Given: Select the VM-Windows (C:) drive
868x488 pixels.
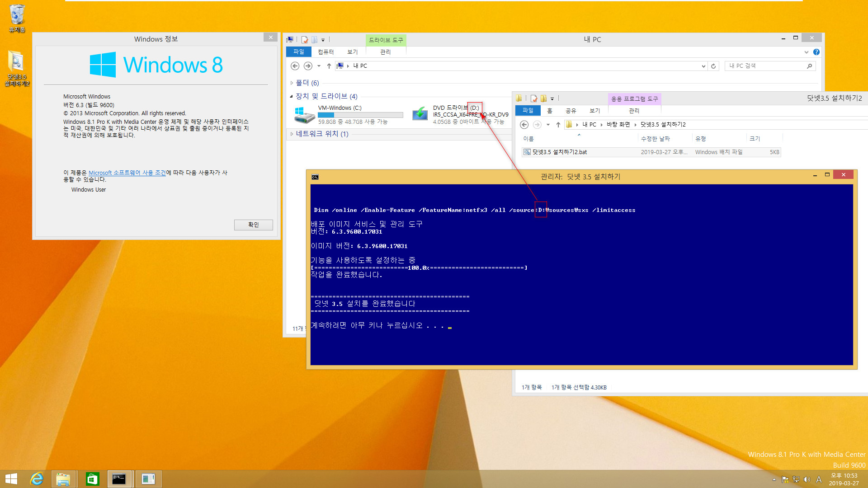Looking at the screenshot, I should tap(348, 115).
